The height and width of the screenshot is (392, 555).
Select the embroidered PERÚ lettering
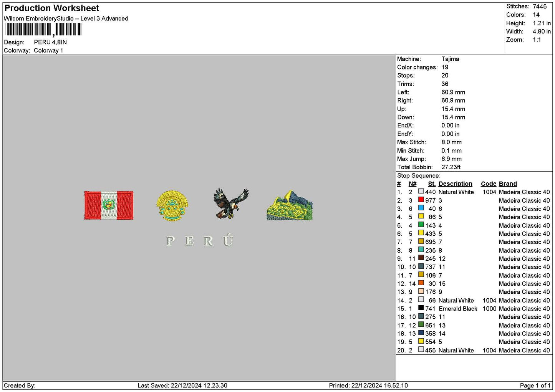pos(200,240)
